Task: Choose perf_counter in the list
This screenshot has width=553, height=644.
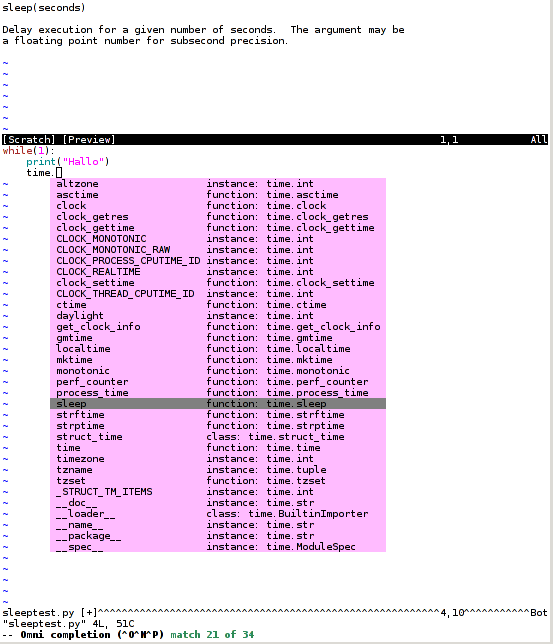Action: coord(218,382)
